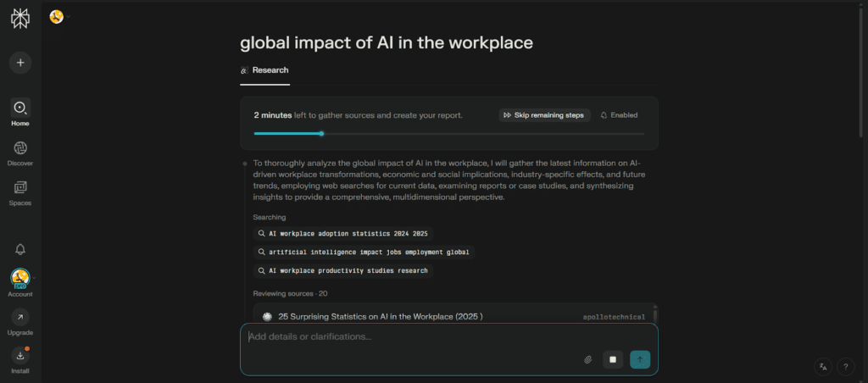Click the submit arrow button
The height and width of the screenshot is (383, 868).
640,359
